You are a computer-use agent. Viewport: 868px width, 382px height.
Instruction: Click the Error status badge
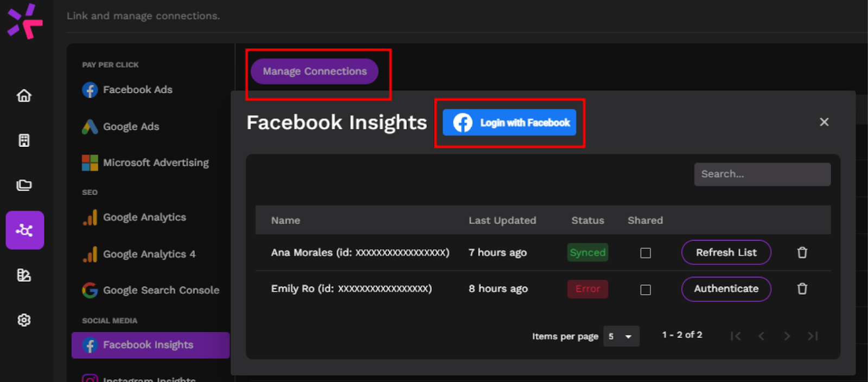588,289
